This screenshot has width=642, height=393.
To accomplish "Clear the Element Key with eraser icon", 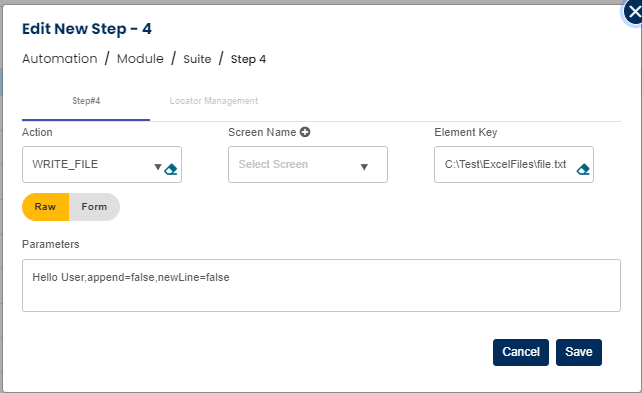I will point(583,169).
